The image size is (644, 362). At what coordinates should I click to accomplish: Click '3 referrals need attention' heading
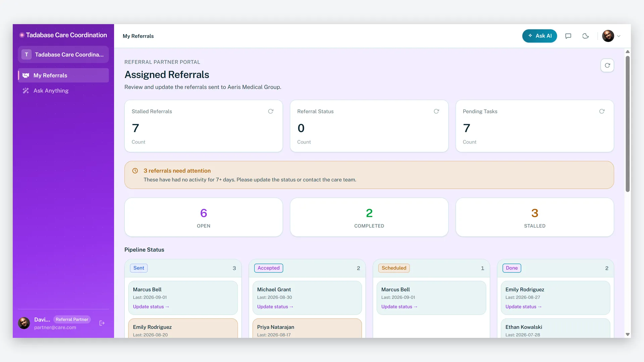[177, 171]
